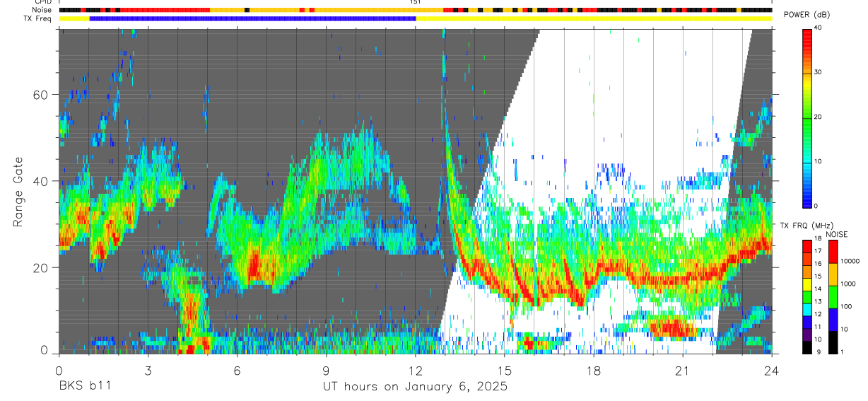Click the 'UT hours on January 6, 2025' label

pos(415,387)
